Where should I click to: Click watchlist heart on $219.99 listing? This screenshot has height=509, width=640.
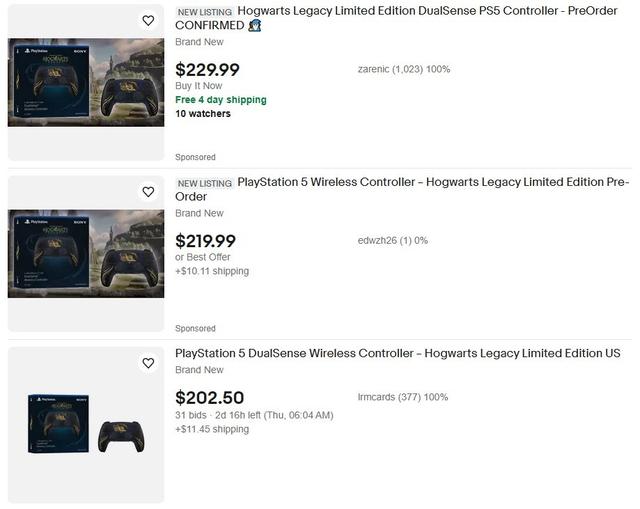click(x=148, y=191)
